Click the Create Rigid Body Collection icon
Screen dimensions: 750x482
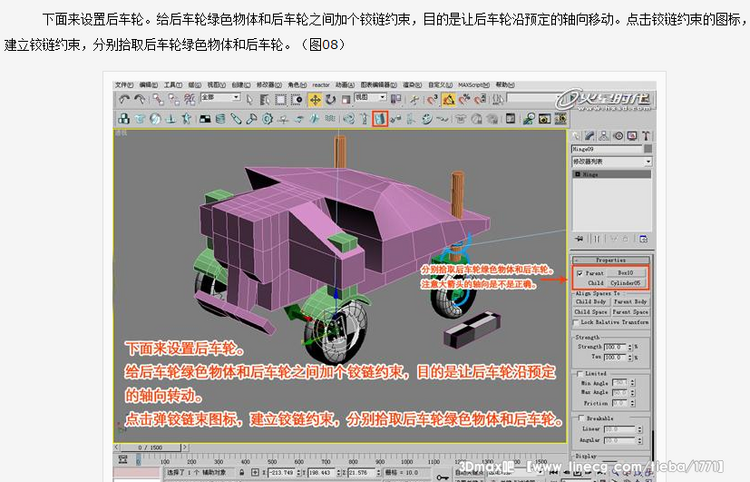(x=124, y=119)
